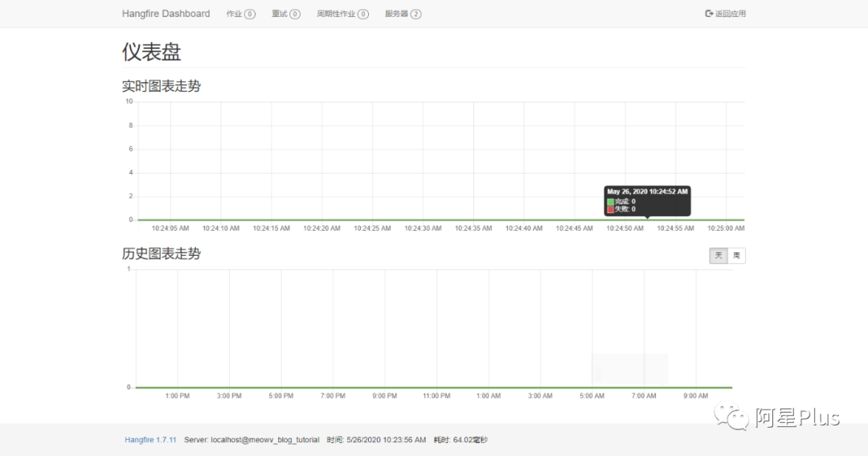The width and height of the screenshot is (868, 456).
Task: Click the 5:00 AM history axis label
Action: (592, 396)
